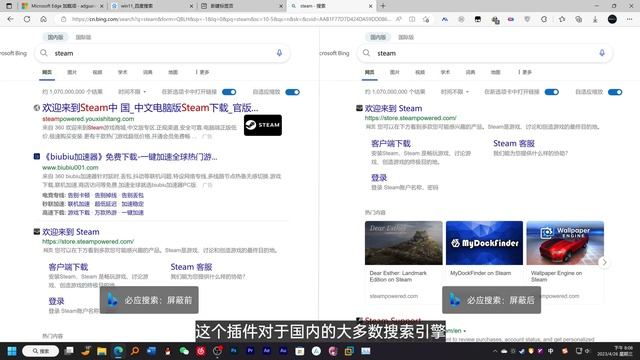640x360 pixels.
Task: Select left pane Images search tab
Action: 72,72
